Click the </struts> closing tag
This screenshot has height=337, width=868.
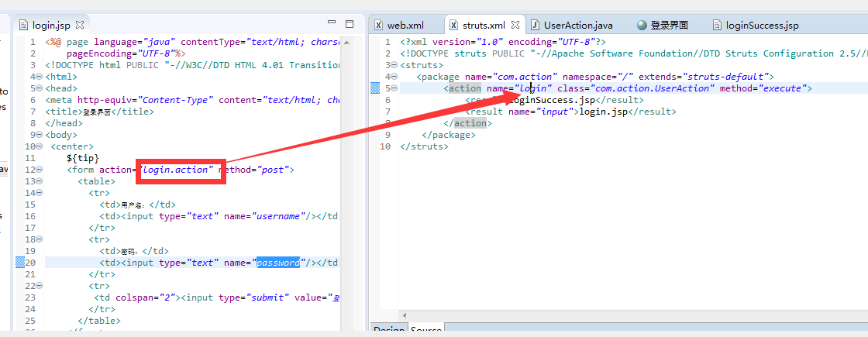[424, 146]
